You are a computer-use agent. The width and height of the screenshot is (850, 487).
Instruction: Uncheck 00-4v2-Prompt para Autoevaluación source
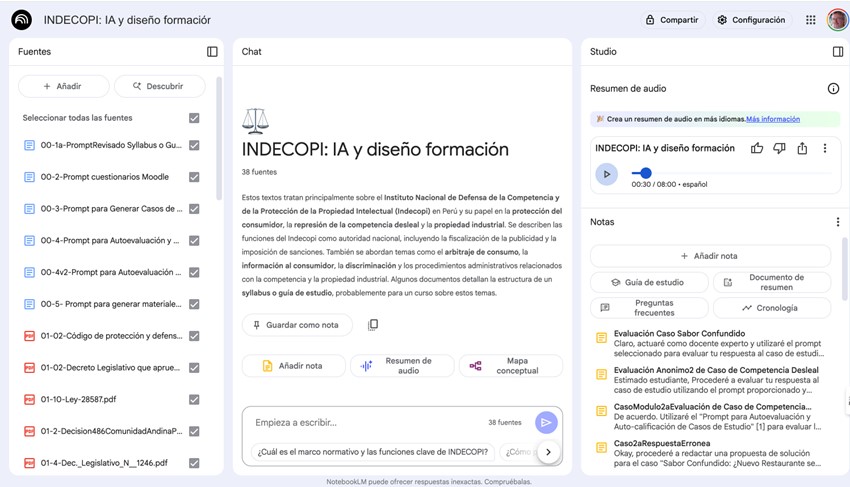pyautogui.click(x=194, y=272)
